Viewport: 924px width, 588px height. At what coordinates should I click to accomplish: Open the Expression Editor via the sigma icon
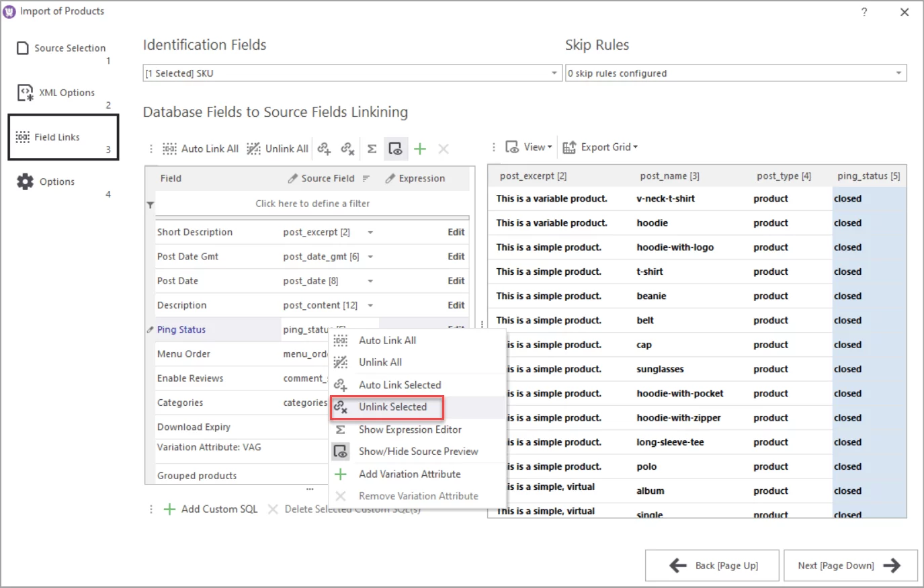(x=372, y=149)
